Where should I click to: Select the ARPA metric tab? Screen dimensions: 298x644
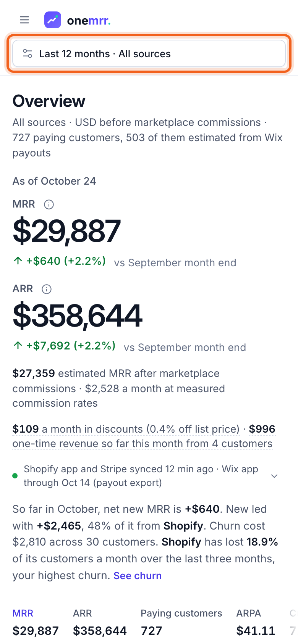(256, 622)
